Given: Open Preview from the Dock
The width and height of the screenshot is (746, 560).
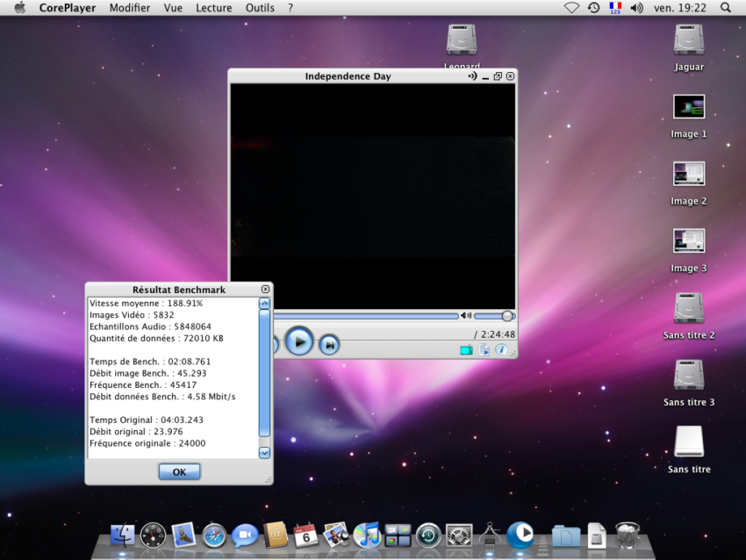Looking at the screenshot, I should click(x=336, y=535).
